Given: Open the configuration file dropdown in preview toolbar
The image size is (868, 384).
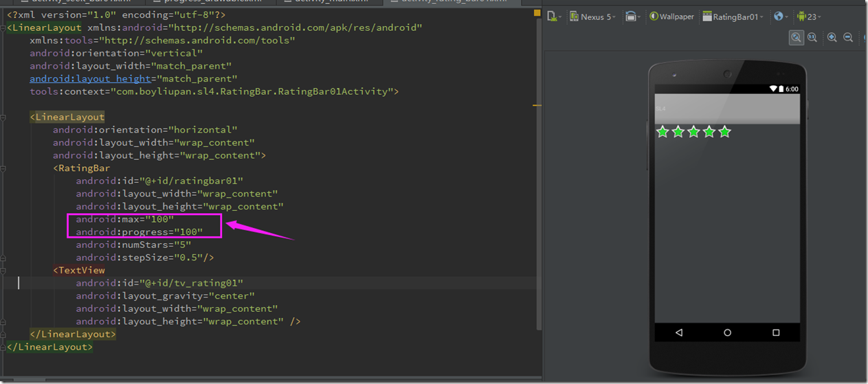Looking at the screenshot, I should (x=554, y=16).
